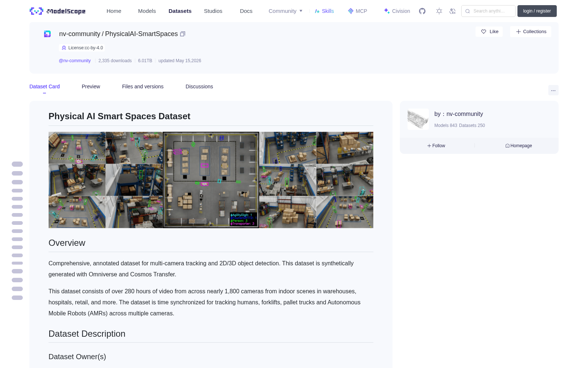Open the Civision page
This screenshot has height=368, width=588.
point(397,11)
